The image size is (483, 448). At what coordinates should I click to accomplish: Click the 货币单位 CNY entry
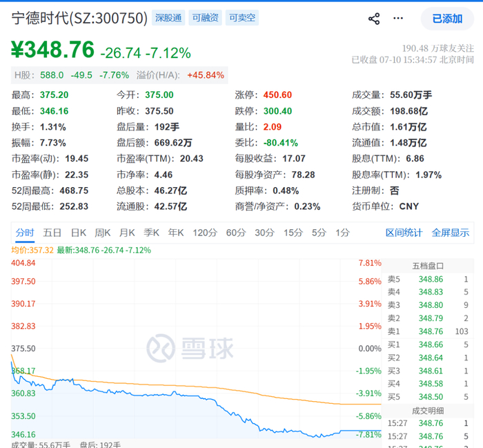coord(385,206)
